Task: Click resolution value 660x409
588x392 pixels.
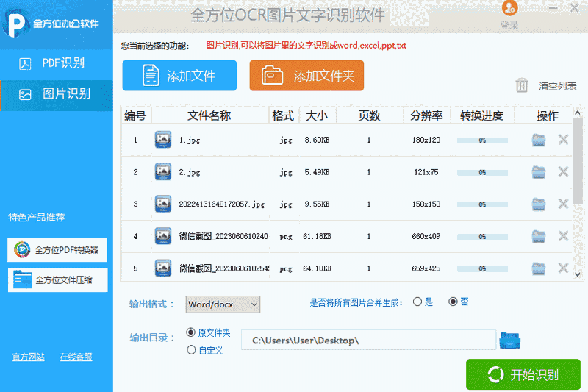Action: pyautogui.click(x=426, y=236)
